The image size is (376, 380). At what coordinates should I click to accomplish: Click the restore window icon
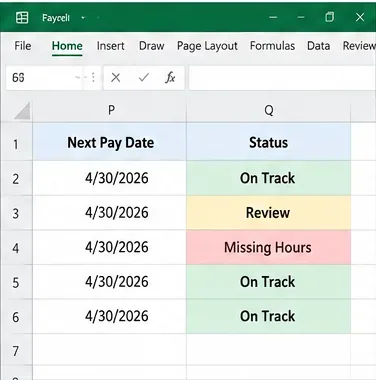pyautogui.click(x=329, y=17)
